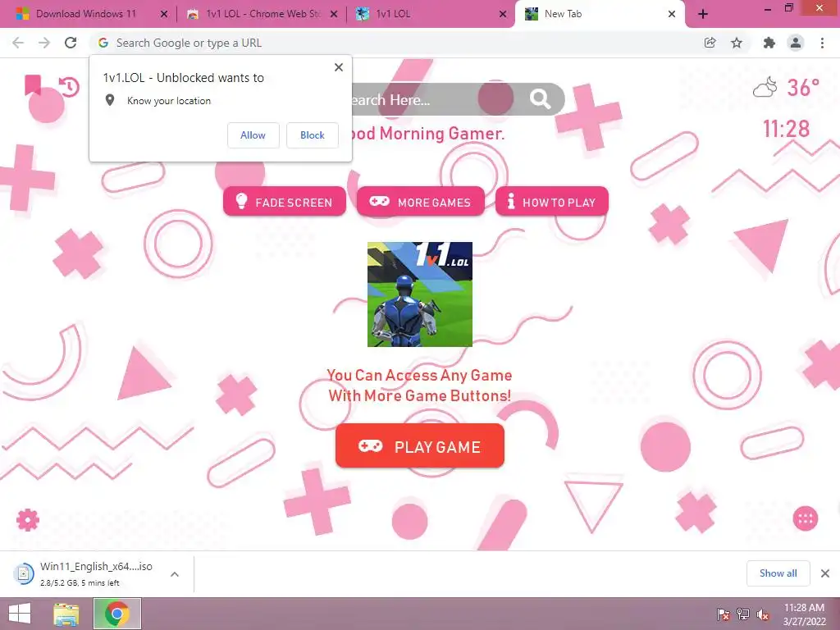
Task: Close the 1v1 LOL tab
Action: (x=503, y=14)
